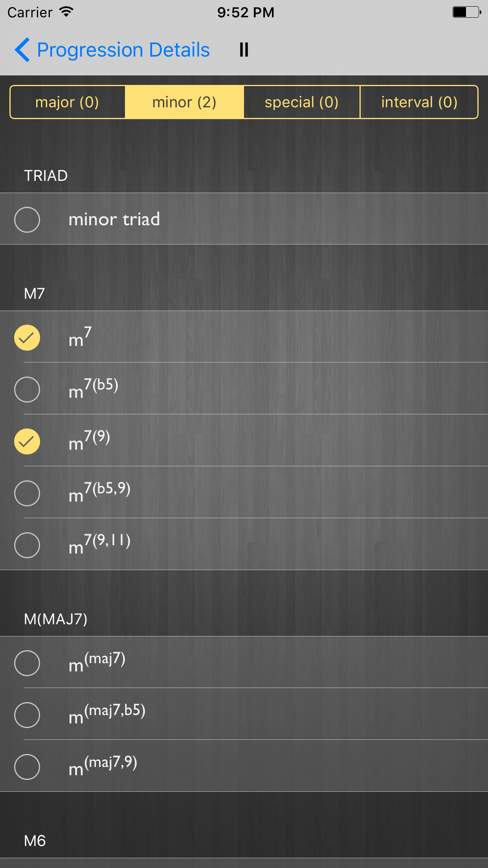Screen dimensions: 488x868
Task: Open the special (0) tab
Action: (x=301, y=102)
